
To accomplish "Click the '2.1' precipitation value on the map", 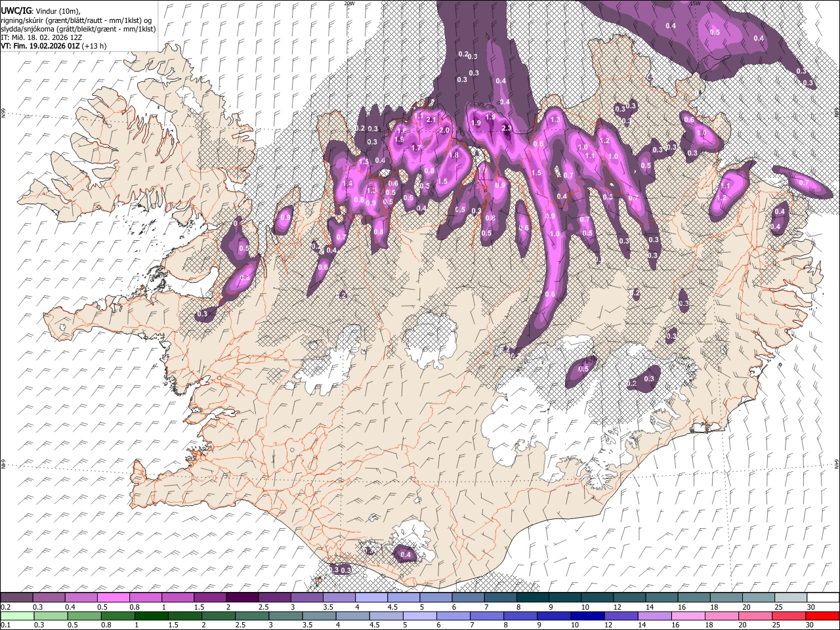I will 431,120.
